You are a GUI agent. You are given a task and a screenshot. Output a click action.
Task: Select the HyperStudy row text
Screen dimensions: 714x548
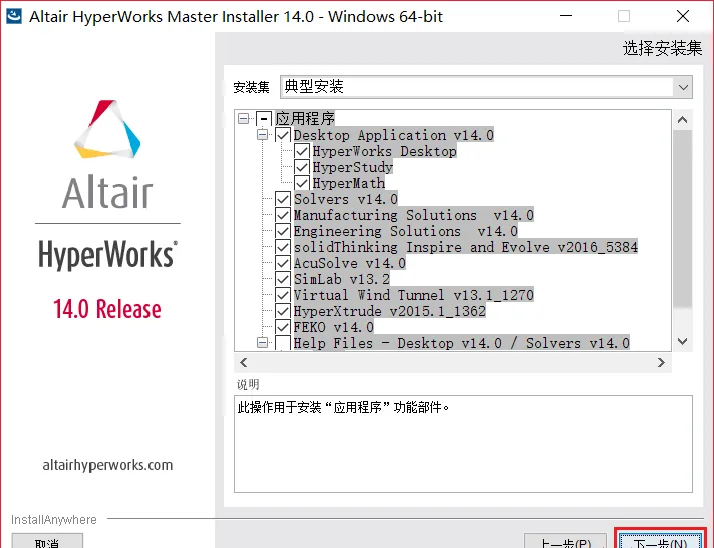[352, 167]
